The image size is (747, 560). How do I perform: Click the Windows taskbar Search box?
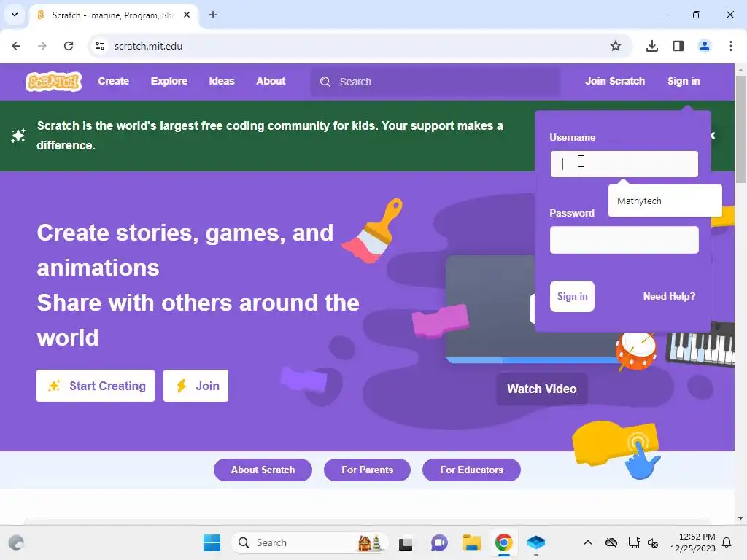pos(309,542)
